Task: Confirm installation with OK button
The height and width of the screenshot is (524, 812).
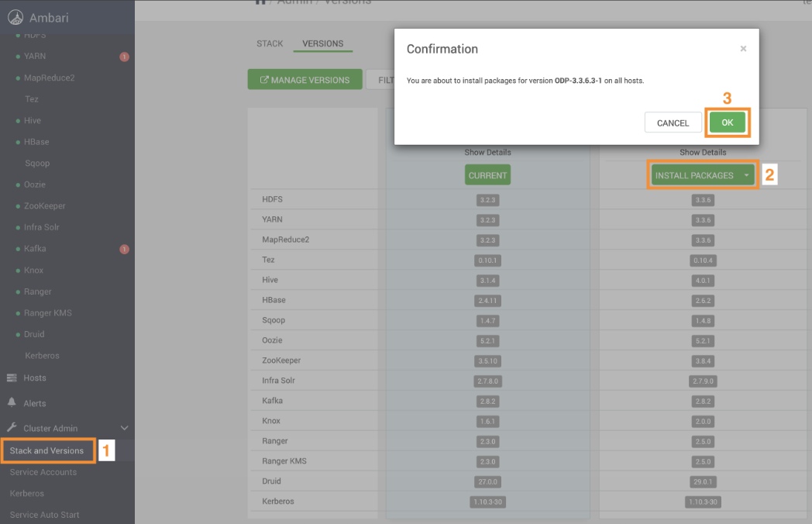Action: [x=727, y=122]
